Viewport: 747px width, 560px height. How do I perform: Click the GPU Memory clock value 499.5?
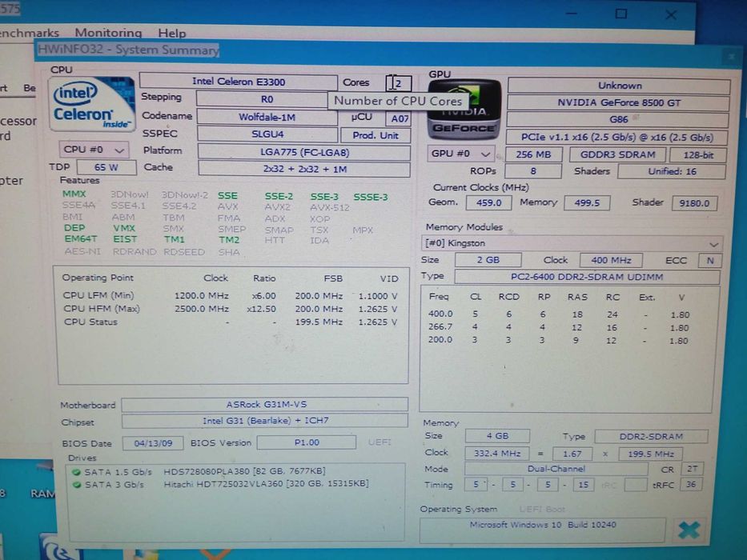tap(587, 203)
